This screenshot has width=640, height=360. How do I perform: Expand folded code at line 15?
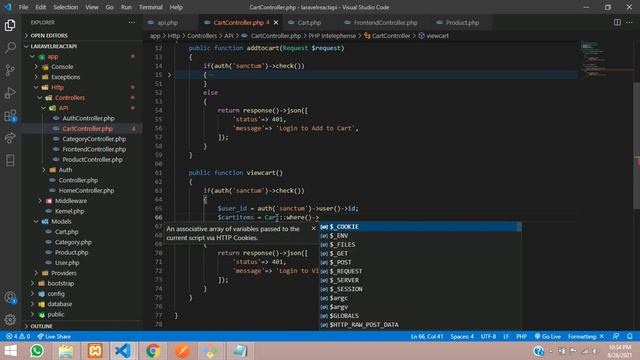click(169, 75)
